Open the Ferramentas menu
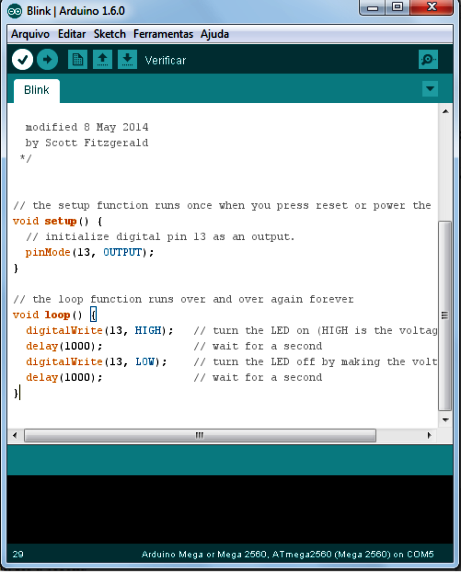 (x=163, y=34)
